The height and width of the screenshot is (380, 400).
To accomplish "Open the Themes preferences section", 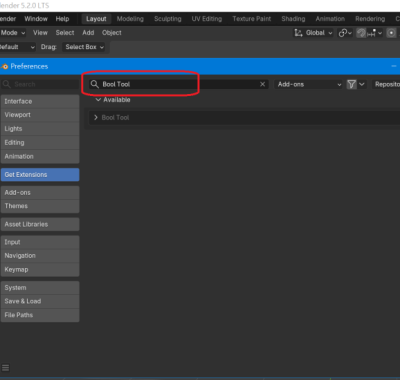I will [40, 206].
